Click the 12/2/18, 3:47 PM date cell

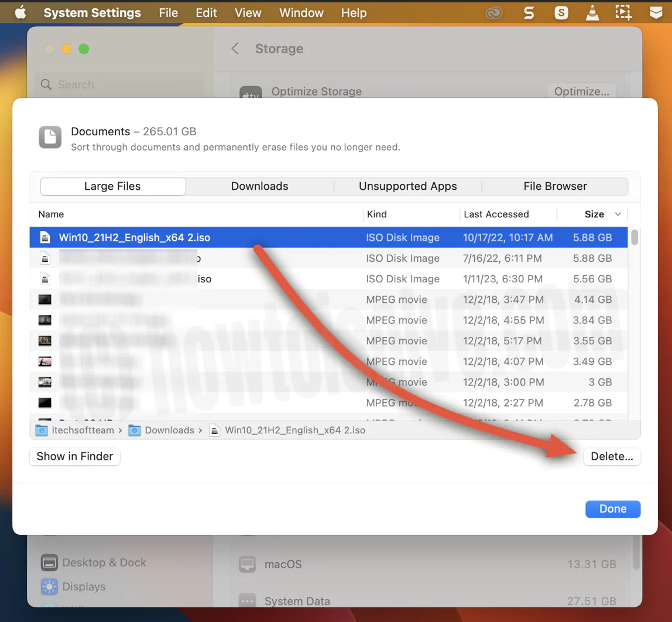(x=503, y=299)
